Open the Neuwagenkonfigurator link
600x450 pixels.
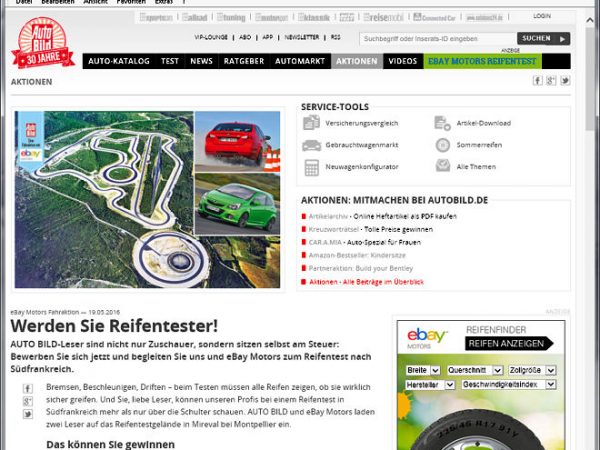(362, 167)
